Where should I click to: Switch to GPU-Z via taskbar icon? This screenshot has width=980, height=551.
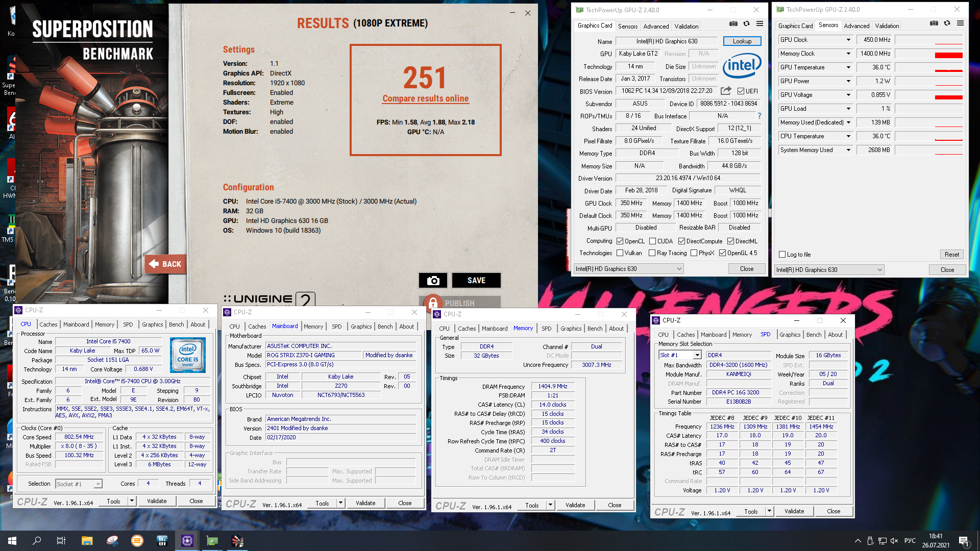(x=212, y=541)
